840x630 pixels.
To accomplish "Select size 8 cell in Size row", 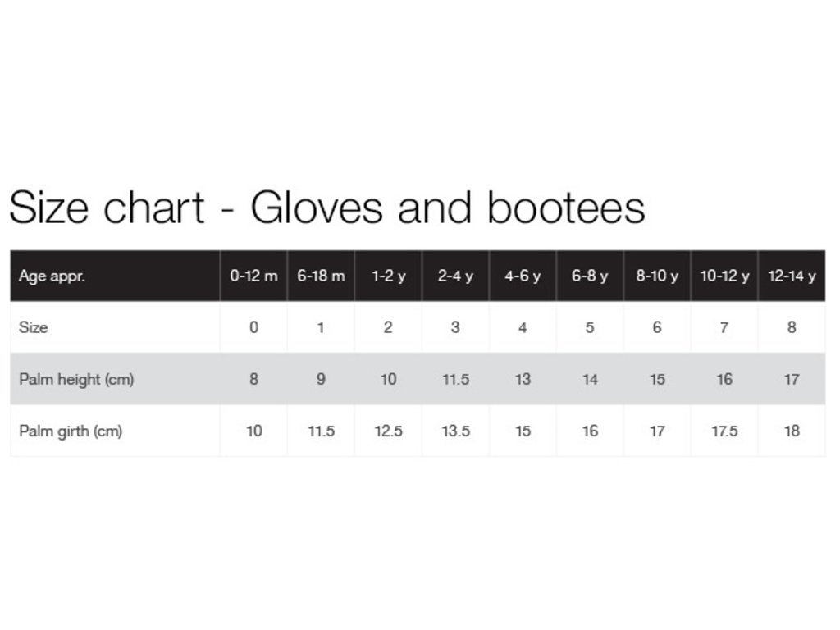I will point(792,327).
